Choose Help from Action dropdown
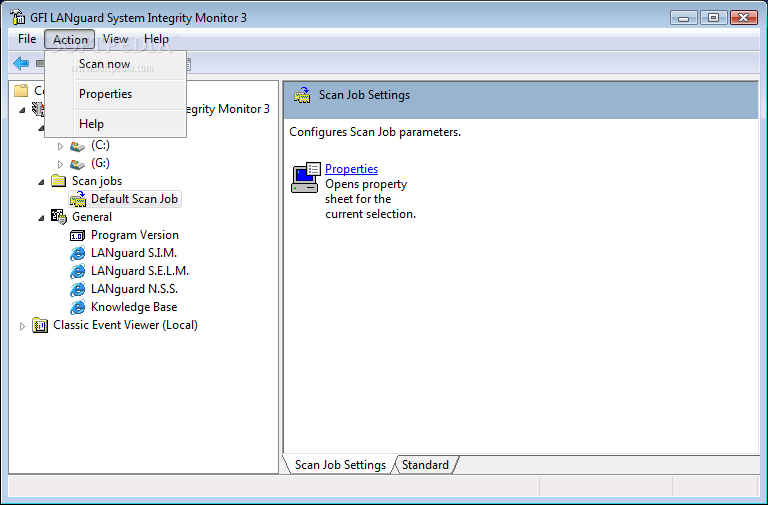 point(116,124)
